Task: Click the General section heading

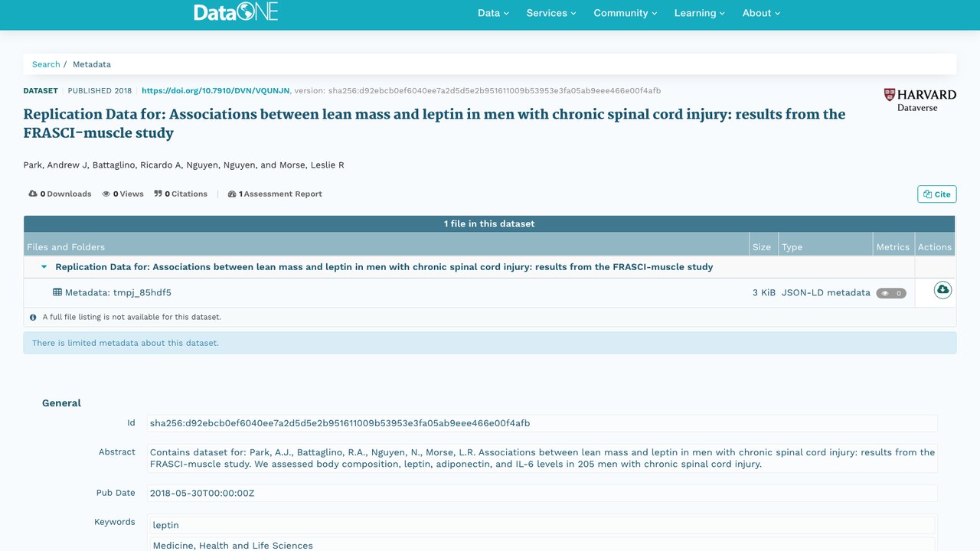Action: pyautogui.click(x=61, y=403)
